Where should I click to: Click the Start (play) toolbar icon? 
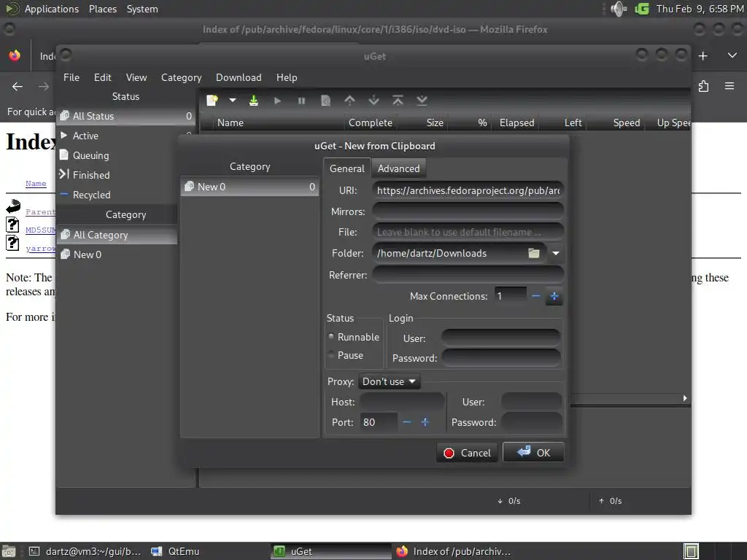[277, 101]
